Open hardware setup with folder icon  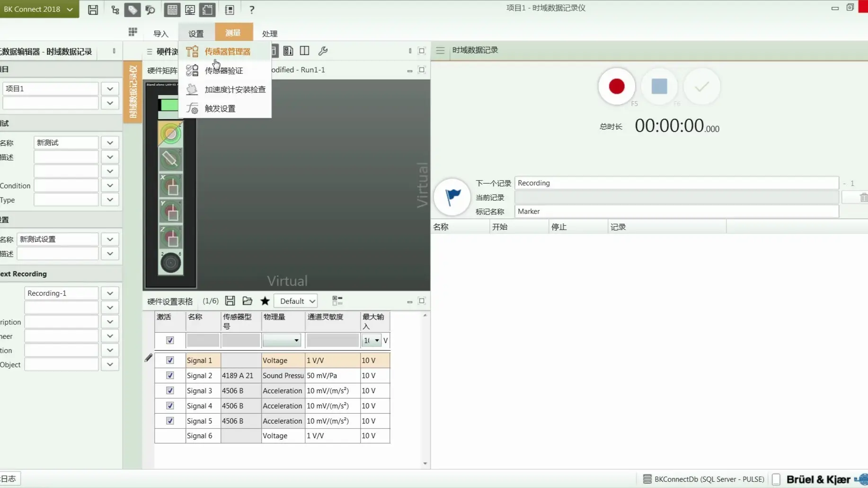pyautogui.click(x=247, y=301)
